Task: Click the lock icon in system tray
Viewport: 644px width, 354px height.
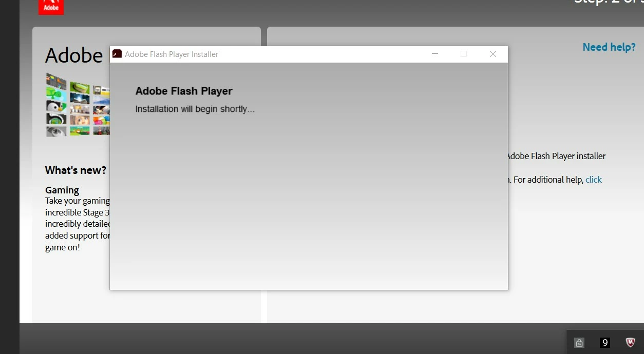Action: [x=579, y=343]
